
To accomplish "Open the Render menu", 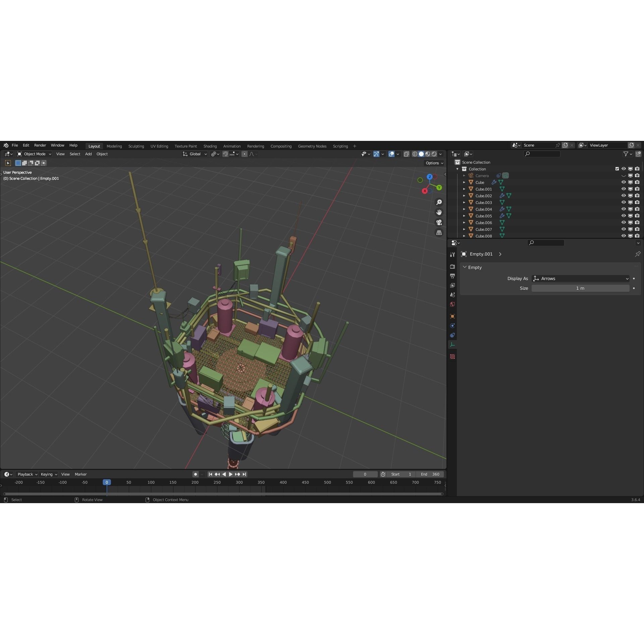I will coord(40,145).
